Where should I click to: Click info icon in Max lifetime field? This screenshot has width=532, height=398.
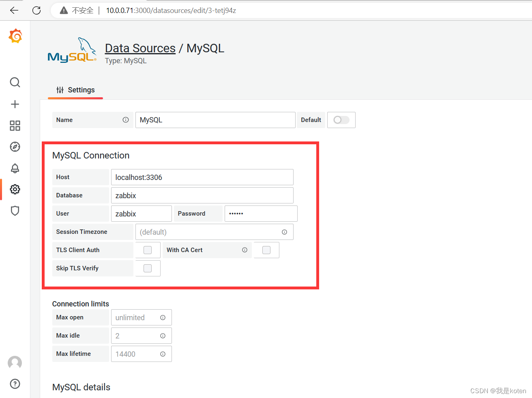click(x=163, y=354)
